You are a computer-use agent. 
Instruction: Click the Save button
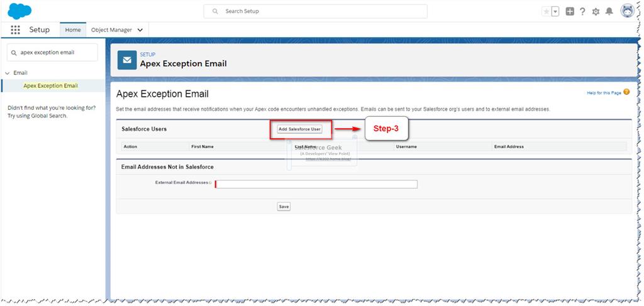click(x=284, y=207)
